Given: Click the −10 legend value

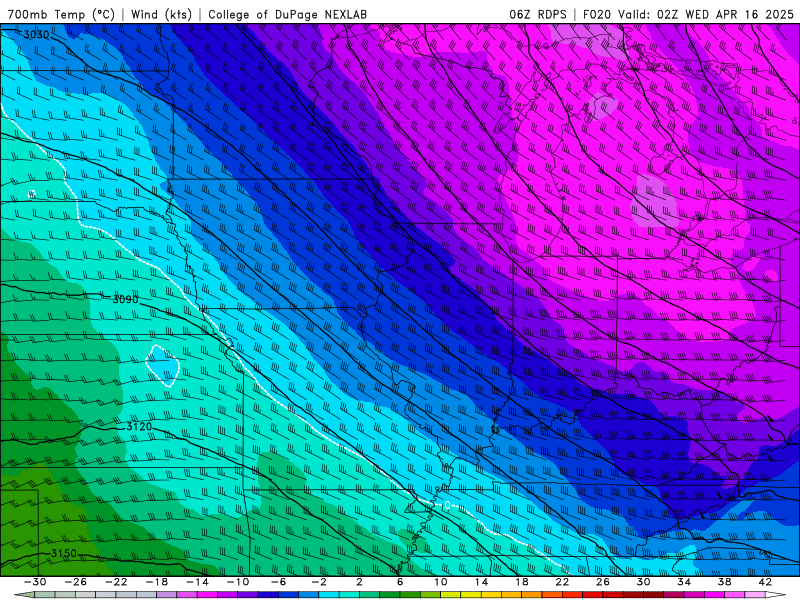Looking at the screenshot, I should (238, 582).
